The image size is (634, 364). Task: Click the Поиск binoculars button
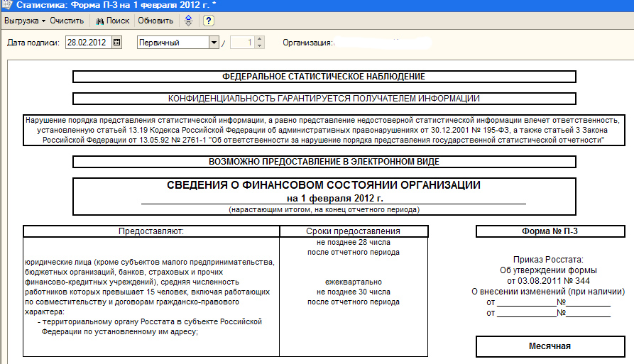pyautogui.click(x=112, y=21)
